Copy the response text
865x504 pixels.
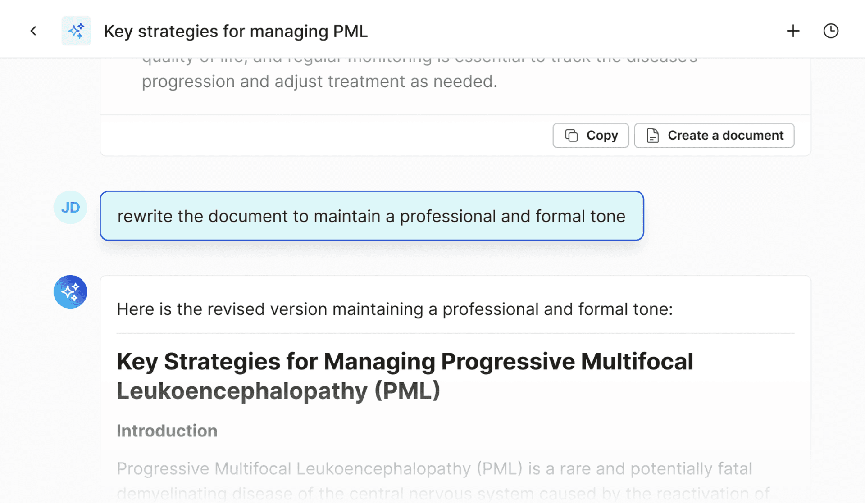coord(591,136)
